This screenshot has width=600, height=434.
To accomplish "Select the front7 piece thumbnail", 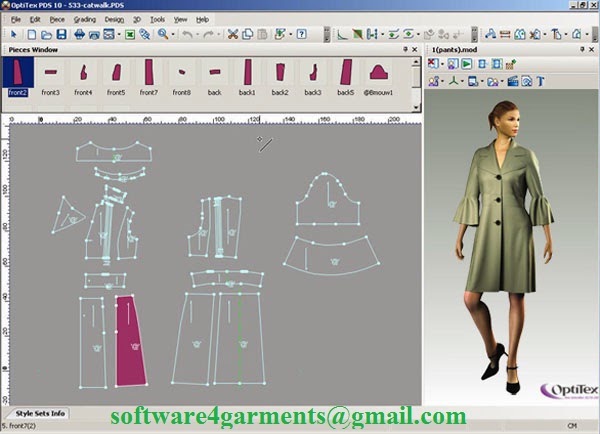I will tap(149, 77).
